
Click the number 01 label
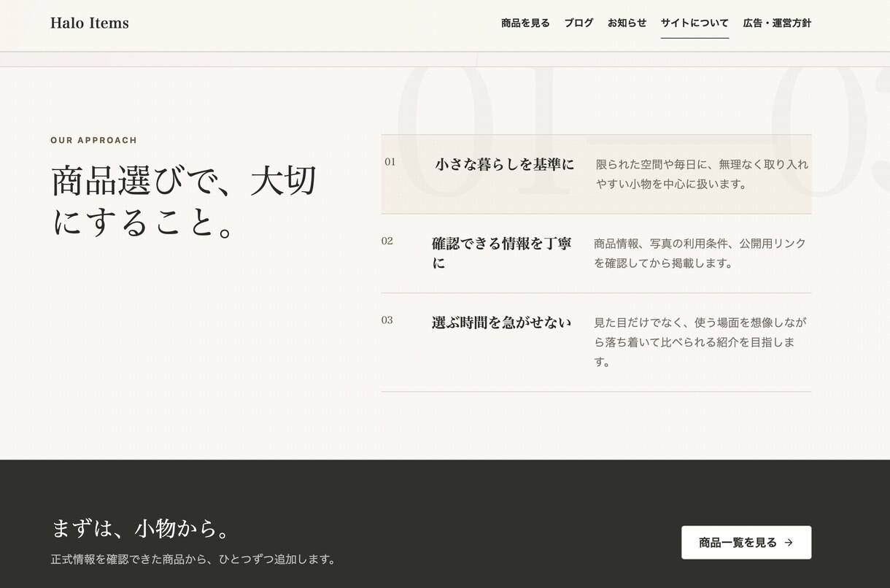coord(390,162)
